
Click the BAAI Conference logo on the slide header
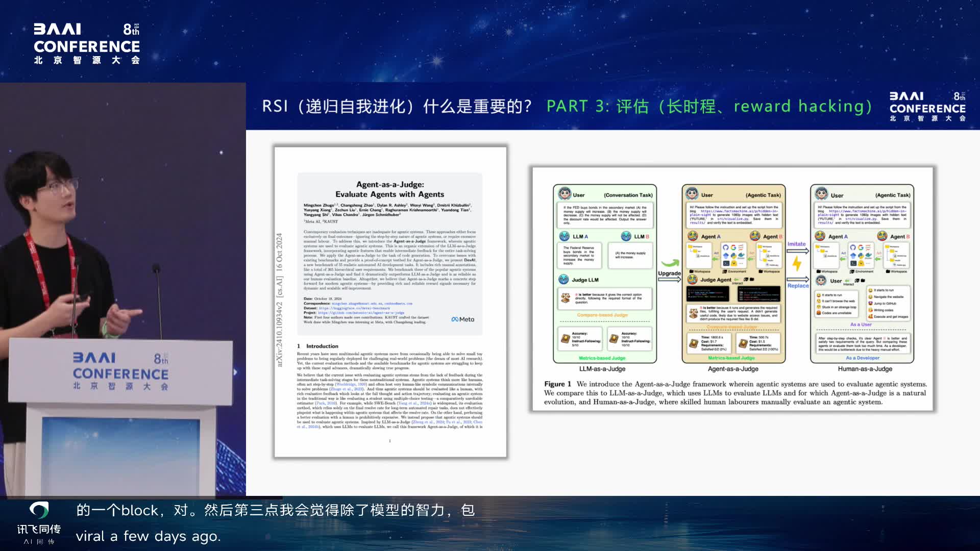[927, 106]
